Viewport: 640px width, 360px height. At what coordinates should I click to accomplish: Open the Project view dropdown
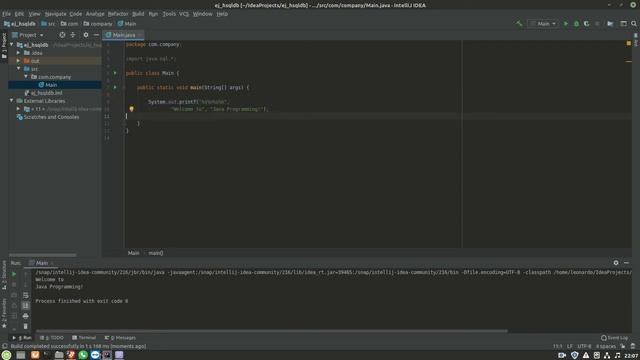coord(28,35)
